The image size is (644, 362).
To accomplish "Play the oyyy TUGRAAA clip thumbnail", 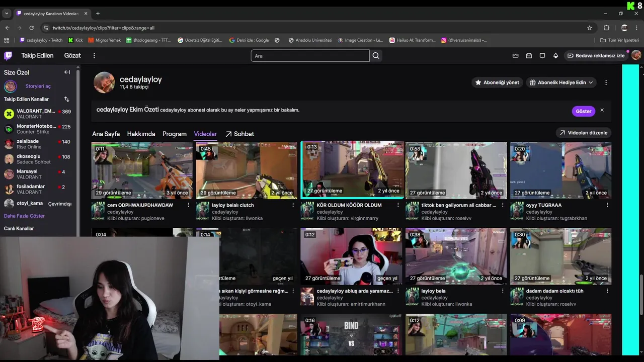I will pyautogui.click(x=561, y=170).
